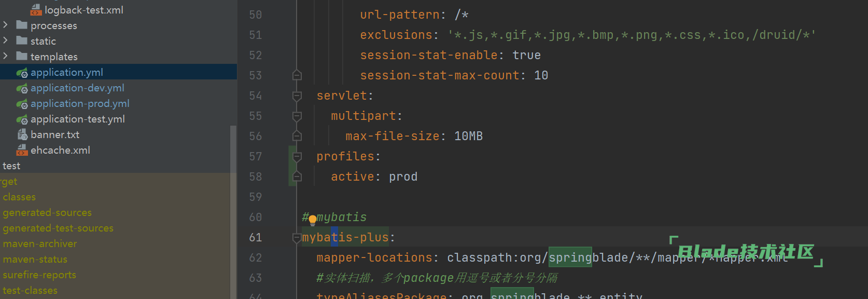Screen dimensions: 868x299
Task: Expand the templates folder arrow
Action: [x=6, y=56]
